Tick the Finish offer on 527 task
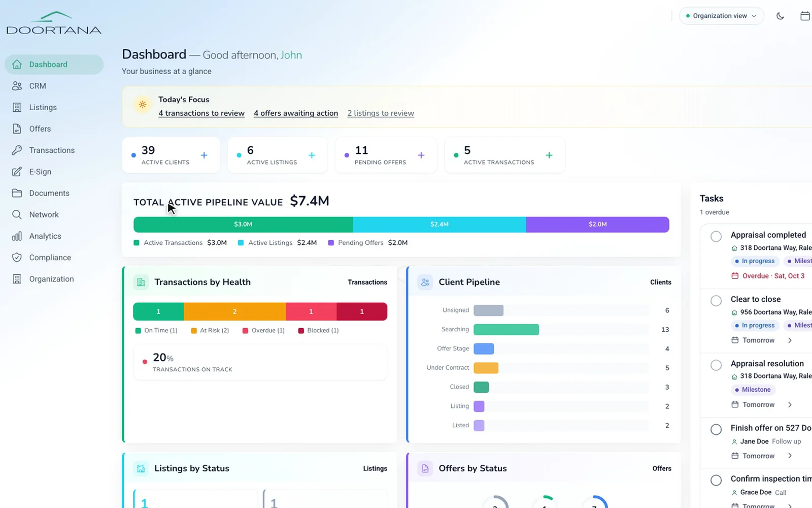Image resolution: width=812 pixels, height=508 pixels. click(716, 429)
